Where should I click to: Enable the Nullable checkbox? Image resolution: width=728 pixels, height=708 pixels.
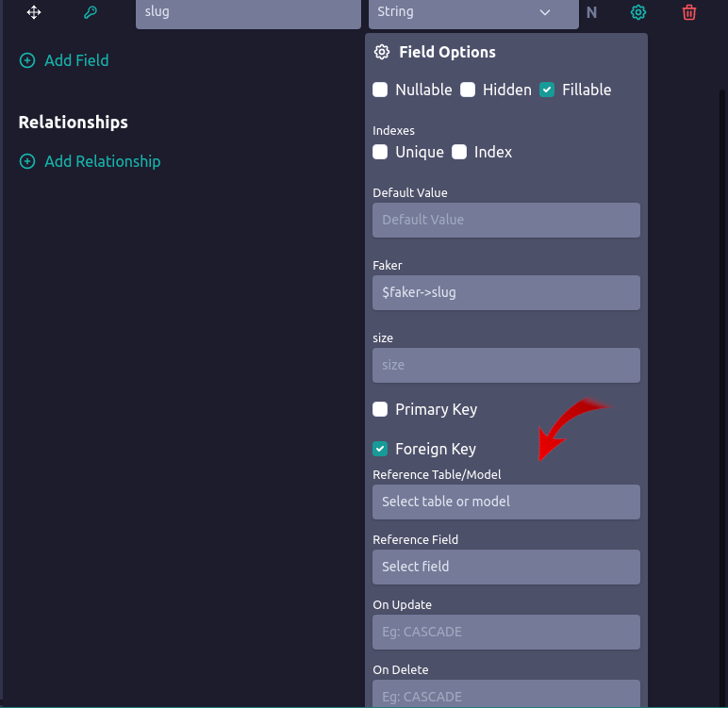tap(380, 90)
